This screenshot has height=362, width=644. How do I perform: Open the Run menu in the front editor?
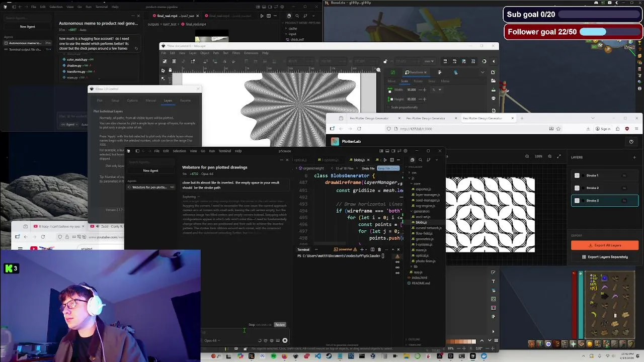coord(212,151)
